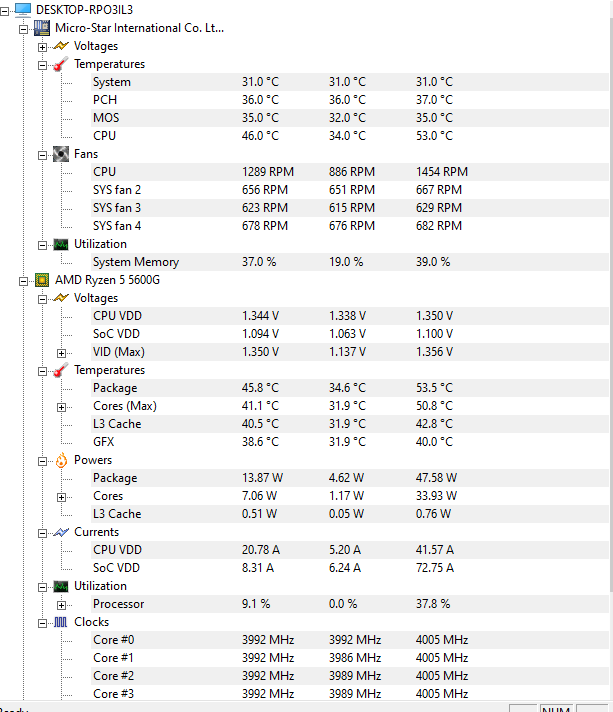Screen dimensions: 613x712
Task: Expand the Processor utilization entry
Action: pos(61,605)
